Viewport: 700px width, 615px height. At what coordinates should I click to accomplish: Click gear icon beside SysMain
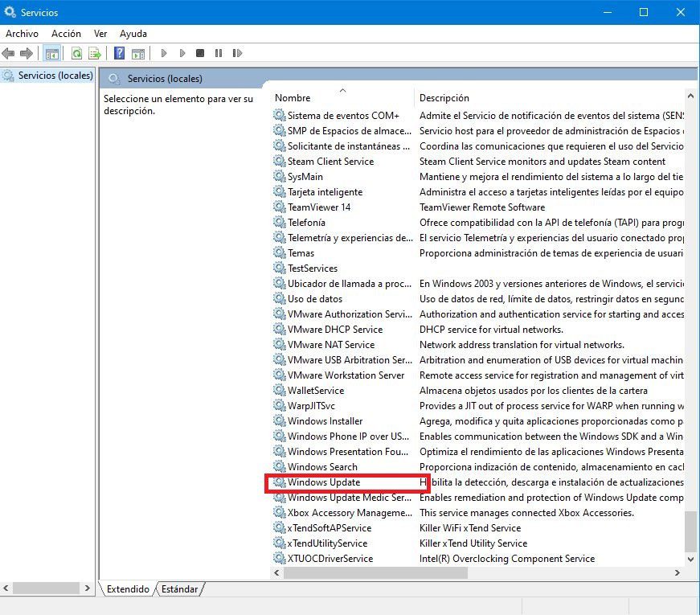tap(280, 176)
